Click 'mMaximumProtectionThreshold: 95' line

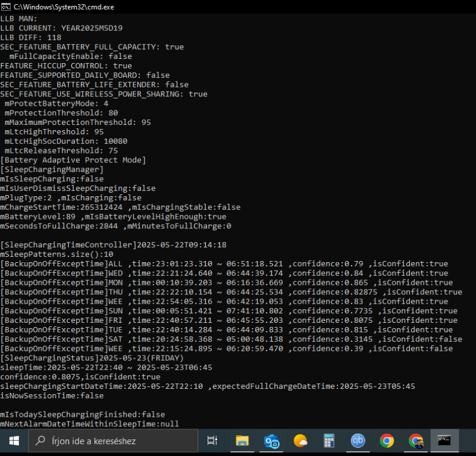78,122
